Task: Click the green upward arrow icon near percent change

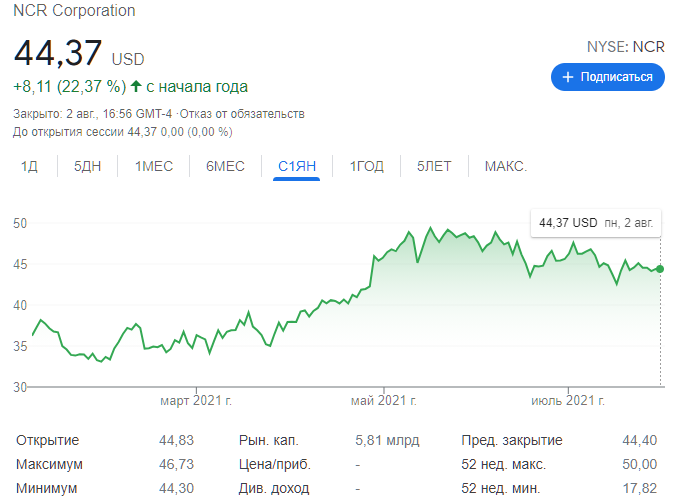Action: pos(136,87)
